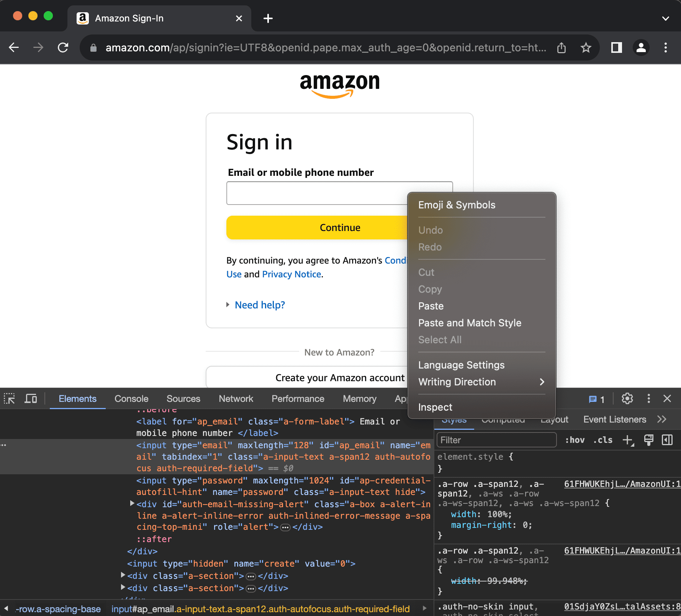Screen dimensions: 681x616
Task: Toggle computed styles sidebar icon
Action: (667, 440)
